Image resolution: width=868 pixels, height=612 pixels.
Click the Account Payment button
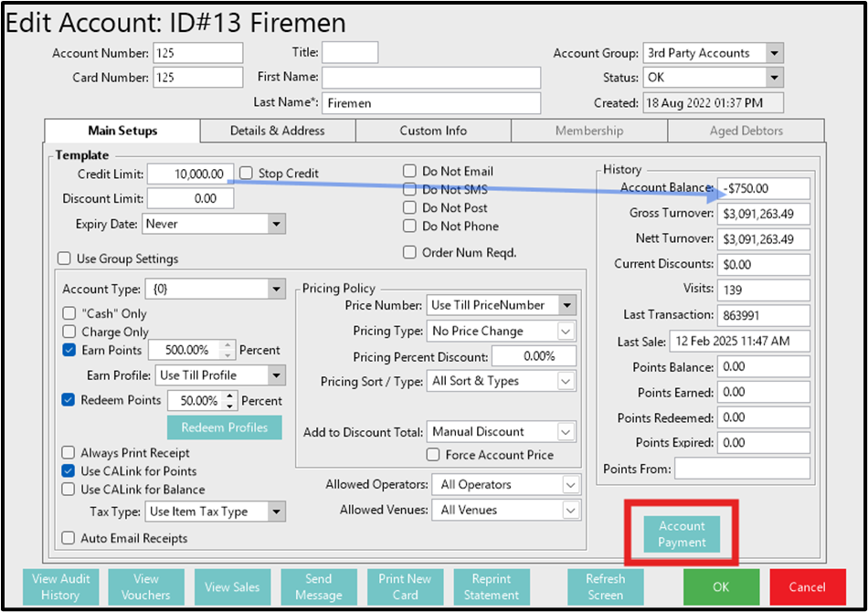(682, 534)
